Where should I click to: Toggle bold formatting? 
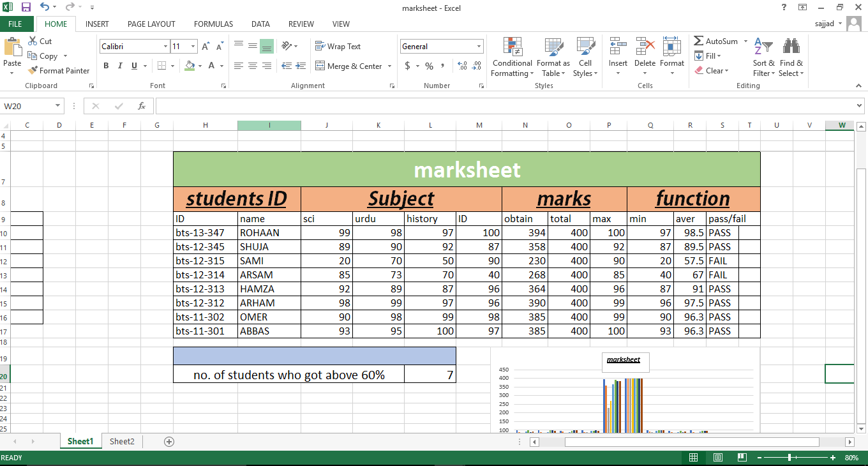pos(106,65)
